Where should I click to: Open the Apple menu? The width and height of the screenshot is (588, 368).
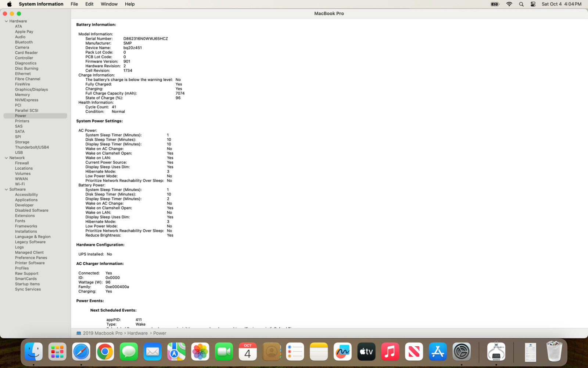click(9, 4)
